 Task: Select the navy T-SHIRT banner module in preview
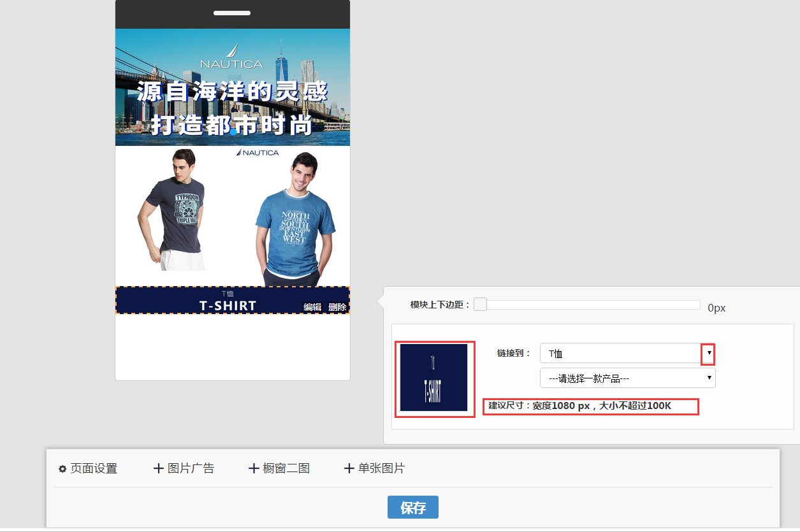pyautogui.click(x=233, y=300)
